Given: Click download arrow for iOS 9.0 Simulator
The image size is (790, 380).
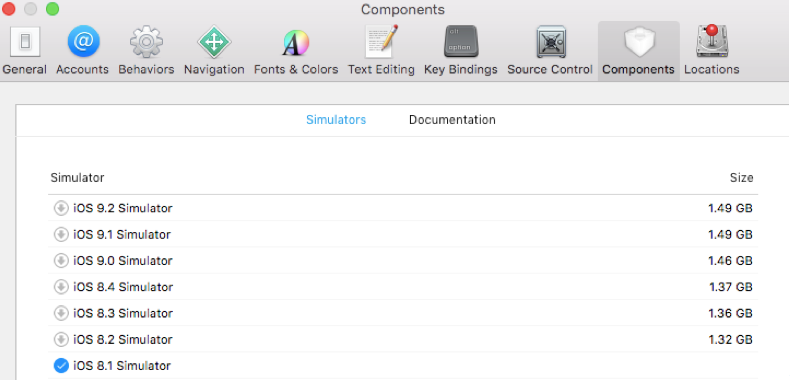Looking at the screenshot, I should [61, 261].
